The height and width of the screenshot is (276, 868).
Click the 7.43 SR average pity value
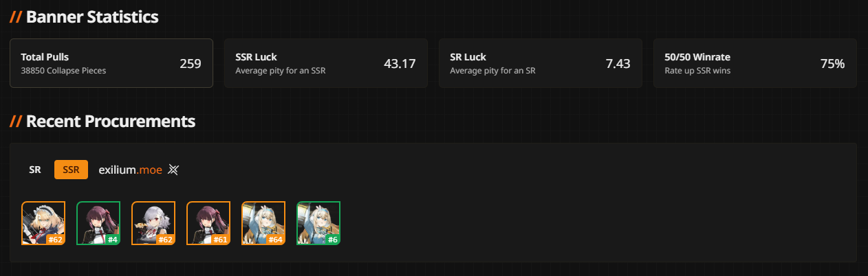[x=618, y=64]
